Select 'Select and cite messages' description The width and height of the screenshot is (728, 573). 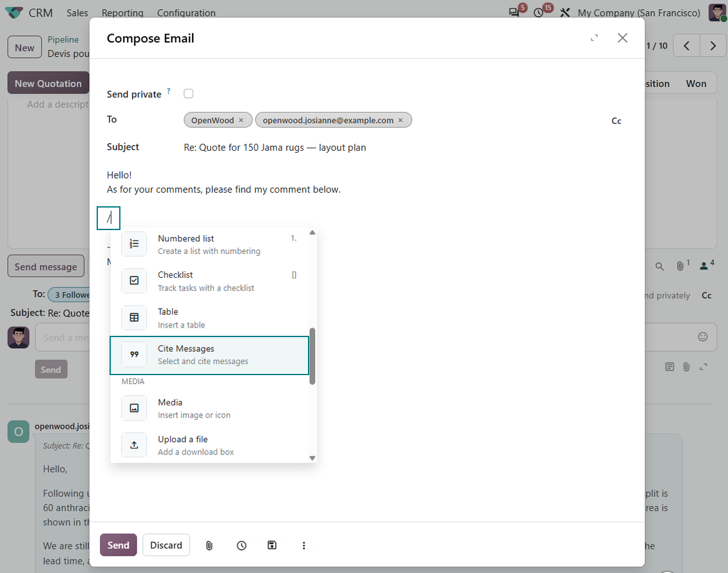tap(203, 361)
